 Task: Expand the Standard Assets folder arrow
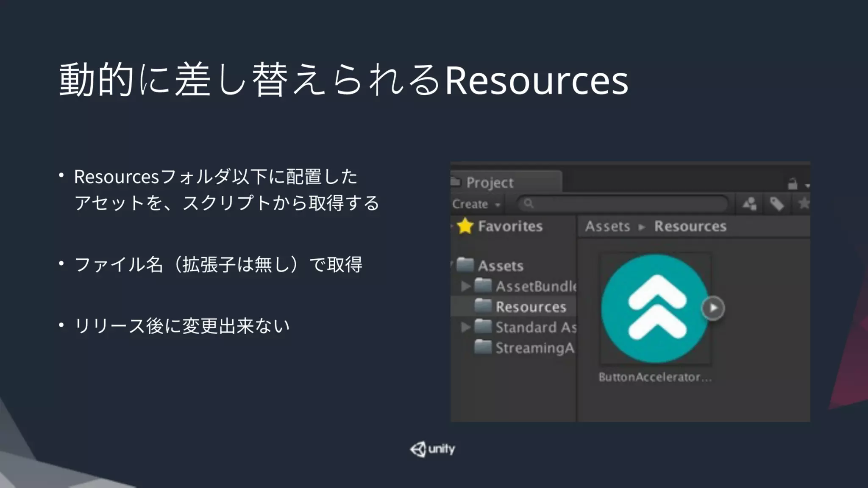(466, 327)
